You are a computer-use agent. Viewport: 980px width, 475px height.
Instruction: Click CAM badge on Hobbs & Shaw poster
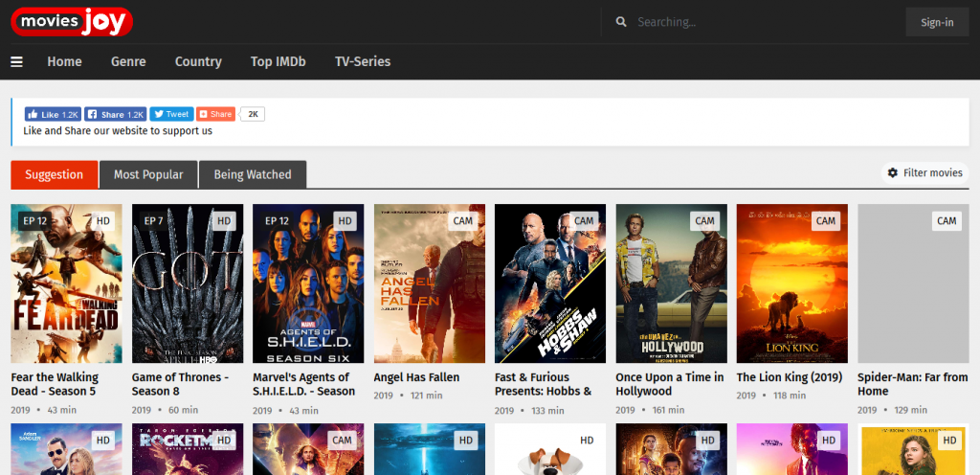coord(584,220)
